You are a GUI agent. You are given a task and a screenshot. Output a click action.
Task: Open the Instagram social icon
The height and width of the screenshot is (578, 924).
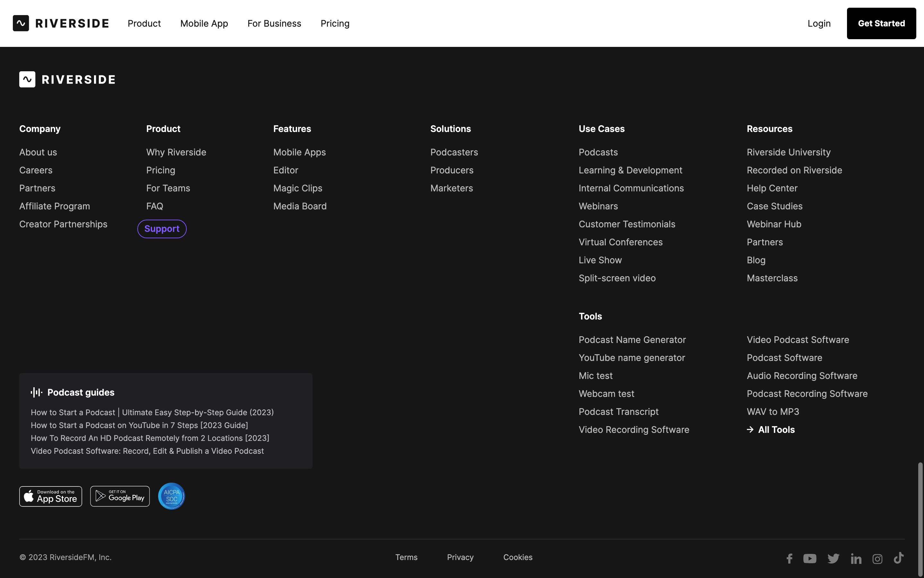[877, 559]
